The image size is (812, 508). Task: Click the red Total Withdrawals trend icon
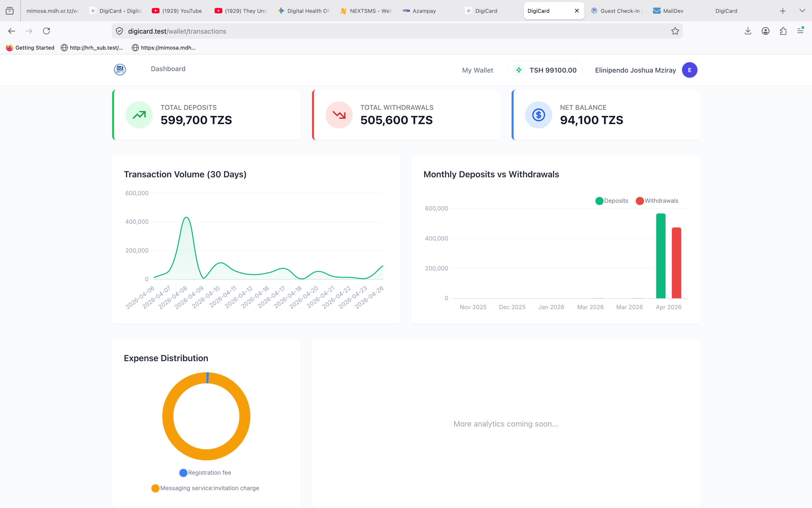339,115
